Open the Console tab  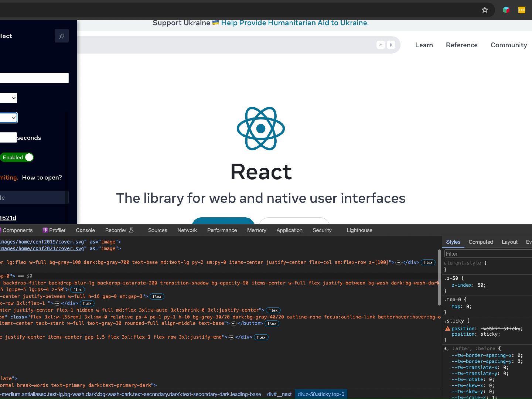pyautogui.click(x=85, y=230)
